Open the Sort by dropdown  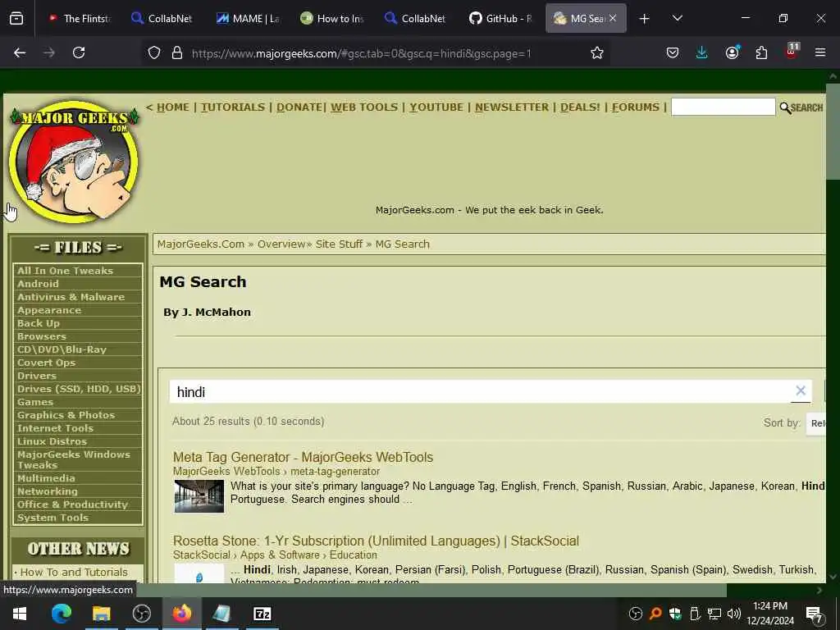click(816, 423)
